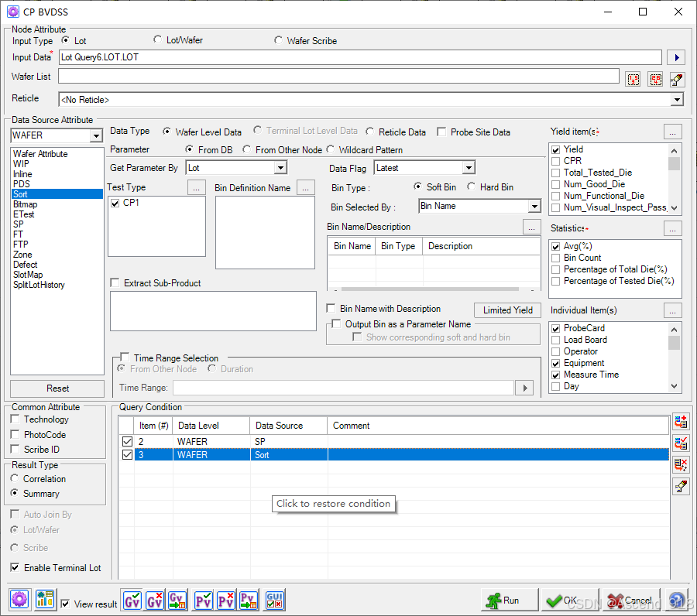Click update query condition check icon

coord(681,443)
